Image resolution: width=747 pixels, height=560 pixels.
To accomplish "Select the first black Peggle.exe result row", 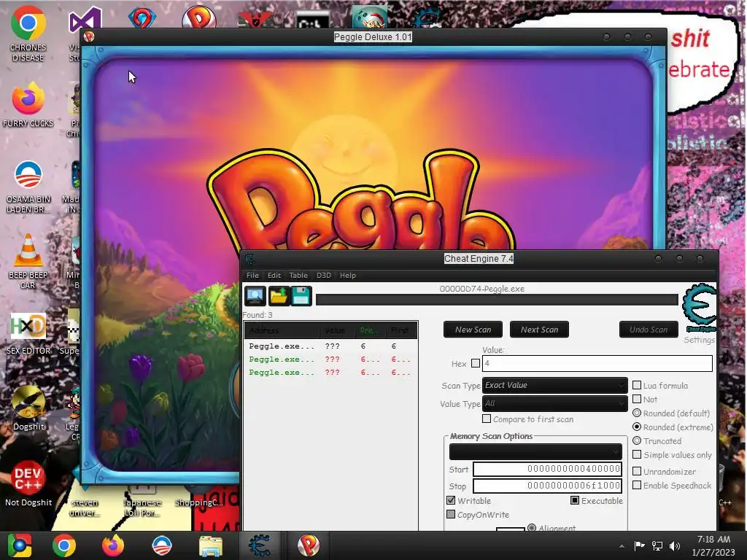I will click(x=330, y=346).
